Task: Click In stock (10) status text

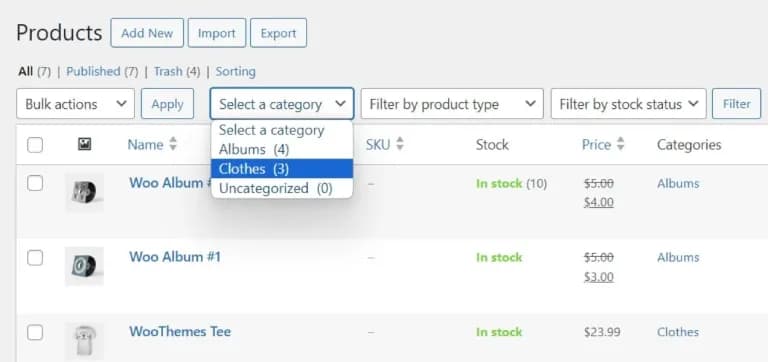Action: pyautogui.click(x=511, y=184)
